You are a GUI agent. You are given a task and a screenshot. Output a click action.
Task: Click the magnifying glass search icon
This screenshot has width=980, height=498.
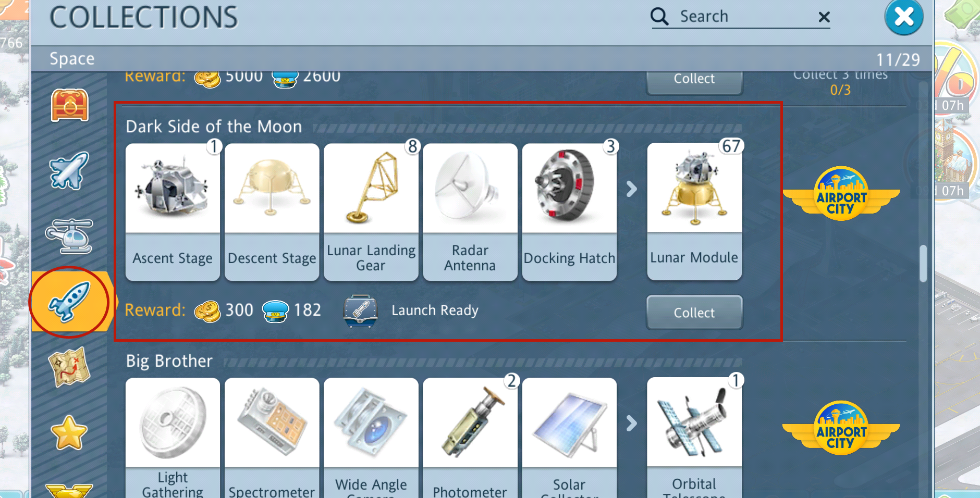[659, 17]
